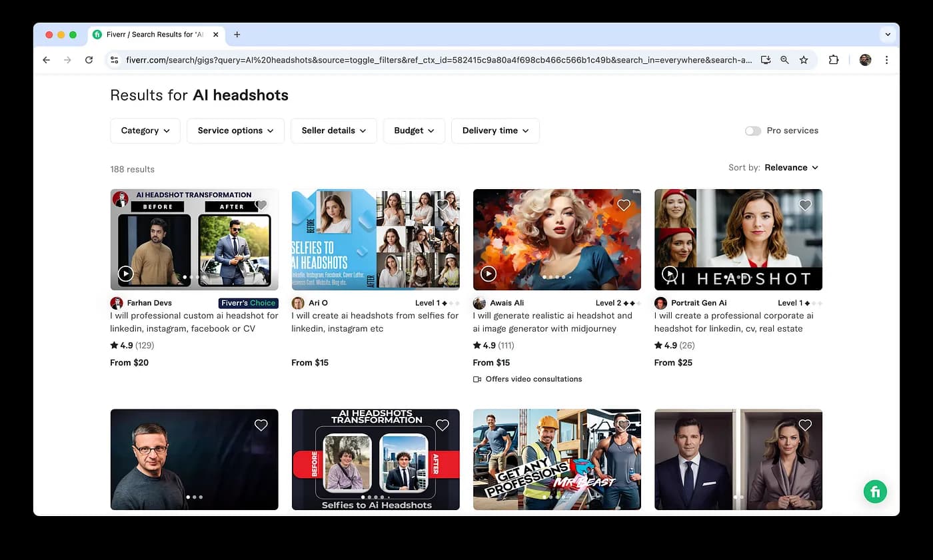
Task: Open a new browser tab
Action: click(237, 35)
